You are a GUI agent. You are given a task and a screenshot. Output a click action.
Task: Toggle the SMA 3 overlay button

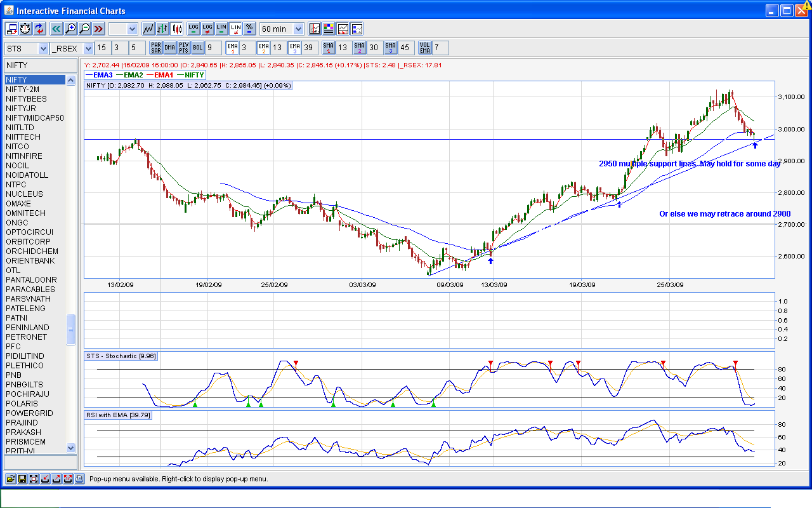click(390, 48)
